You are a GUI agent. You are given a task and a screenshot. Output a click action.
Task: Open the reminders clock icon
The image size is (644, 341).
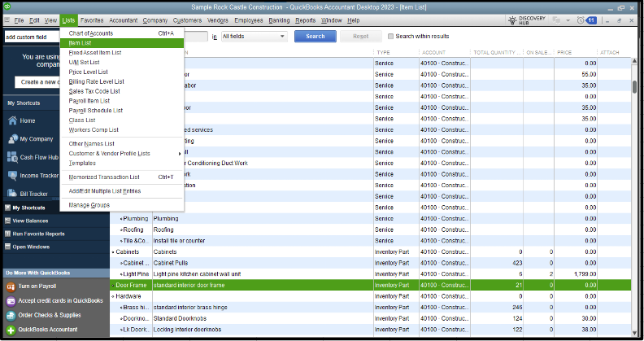[x=581, y=20]
